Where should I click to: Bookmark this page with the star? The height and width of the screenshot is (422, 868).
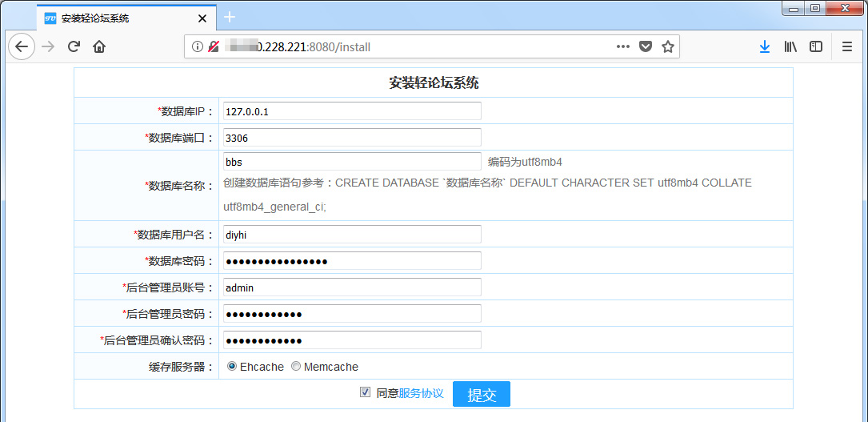click(x=668, y=46)
